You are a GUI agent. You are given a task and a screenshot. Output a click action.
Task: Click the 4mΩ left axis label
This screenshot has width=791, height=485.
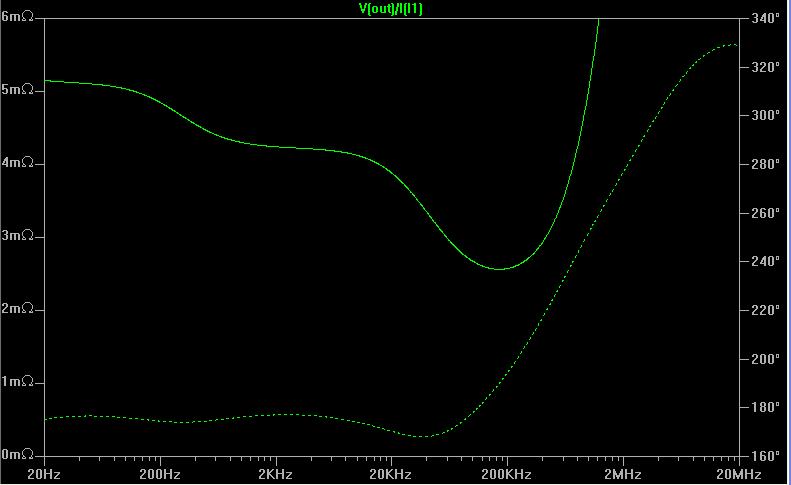17,163
